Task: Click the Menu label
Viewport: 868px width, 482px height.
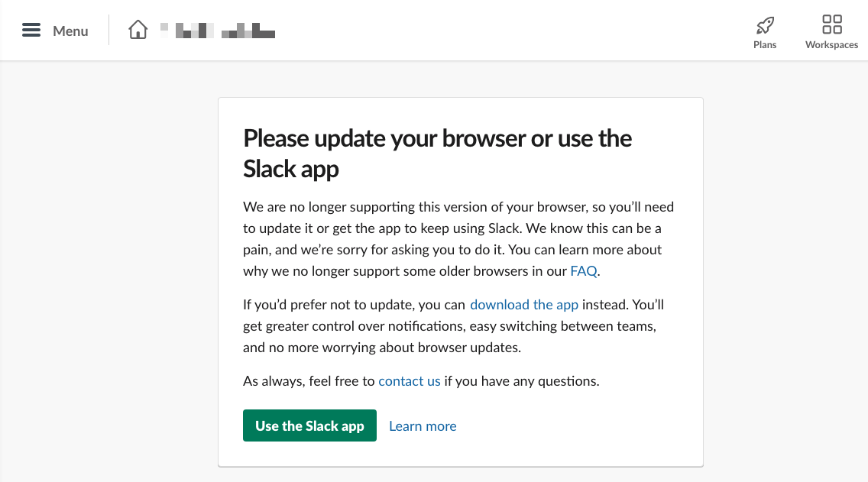Action: tap(70, 31)
